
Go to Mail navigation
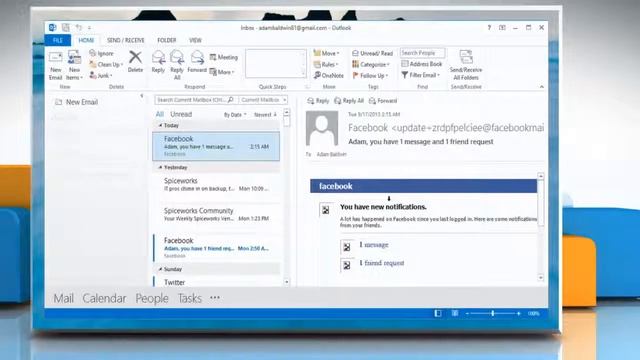[64, 298]
